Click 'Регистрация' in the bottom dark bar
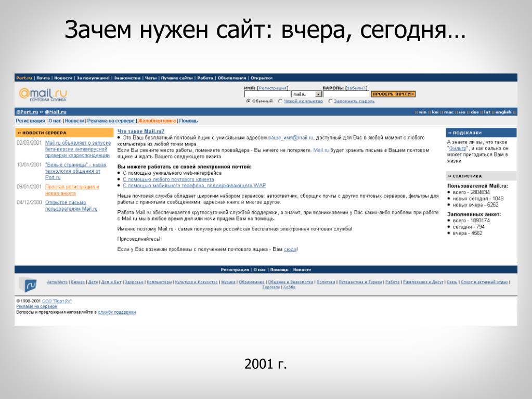Viewport: 532px width, 399px height. click(x=235, y=270)
